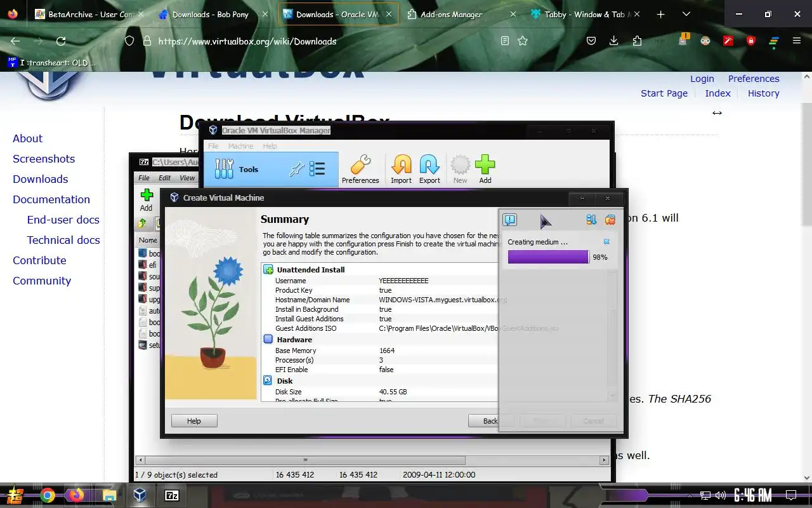Open the Index link

pos(717,93)
